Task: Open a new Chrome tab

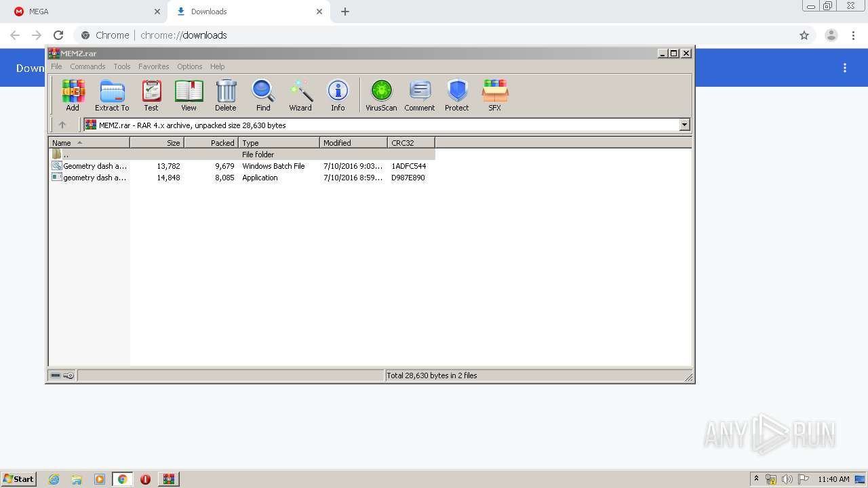Action: click(x=345, y=12)
